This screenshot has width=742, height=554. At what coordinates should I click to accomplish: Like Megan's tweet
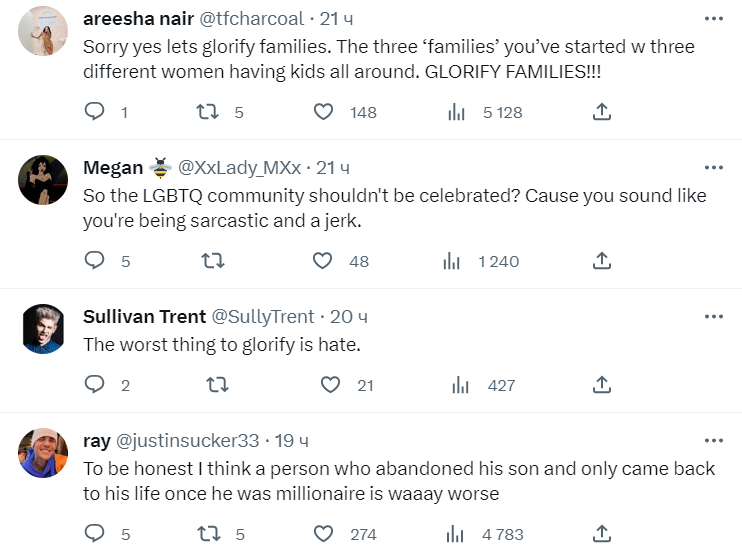(x=323, y=261)
